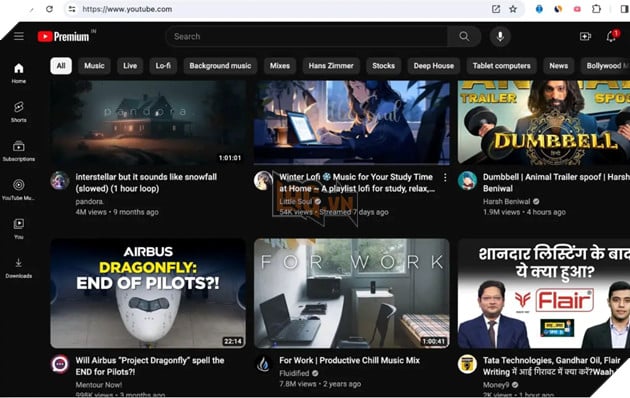Viewport: 630px width, 398px height.
Task: Visit Harsh Beniwal channel name link
Action: (x=506, y=202)
